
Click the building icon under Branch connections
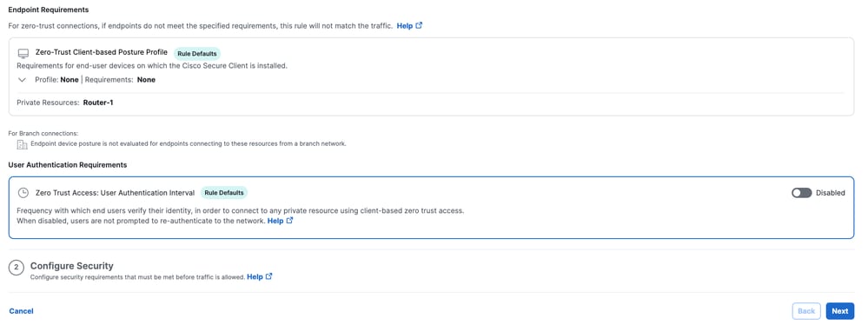(22, 145)
